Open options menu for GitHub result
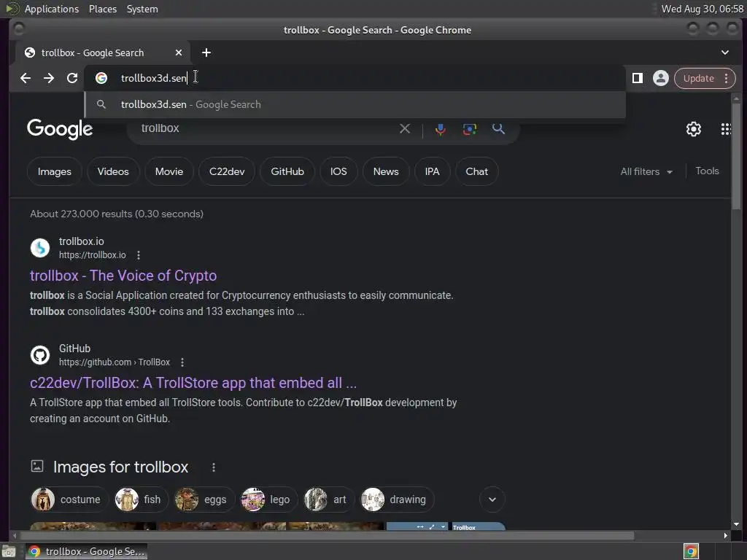 (x=182, y=362)
